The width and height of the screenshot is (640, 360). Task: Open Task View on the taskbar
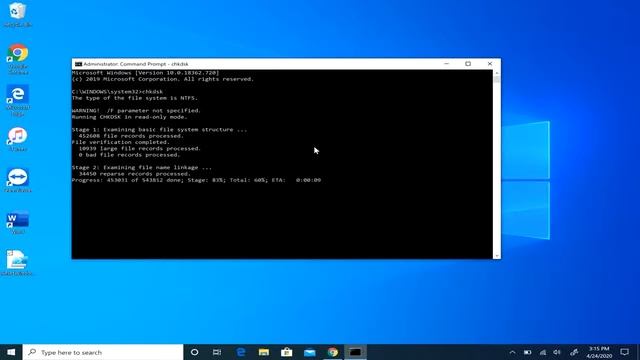pos(217,352)
